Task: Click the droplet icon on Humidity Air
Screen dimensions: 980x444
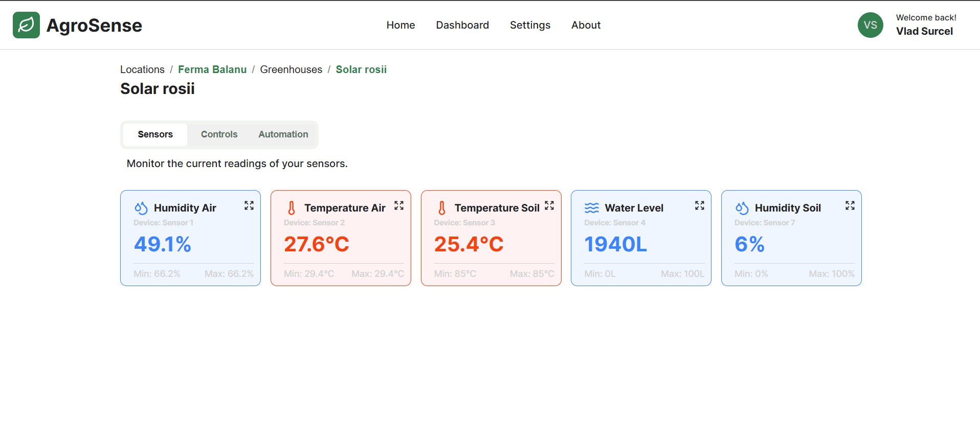Action: click(x=141, y=208)
